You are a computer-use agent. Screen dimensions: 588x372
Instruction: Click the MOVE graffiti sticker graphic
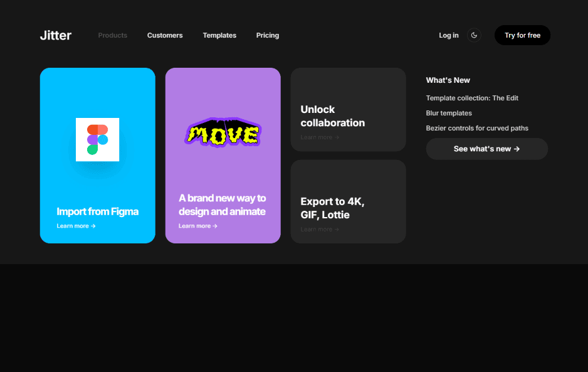223,134
